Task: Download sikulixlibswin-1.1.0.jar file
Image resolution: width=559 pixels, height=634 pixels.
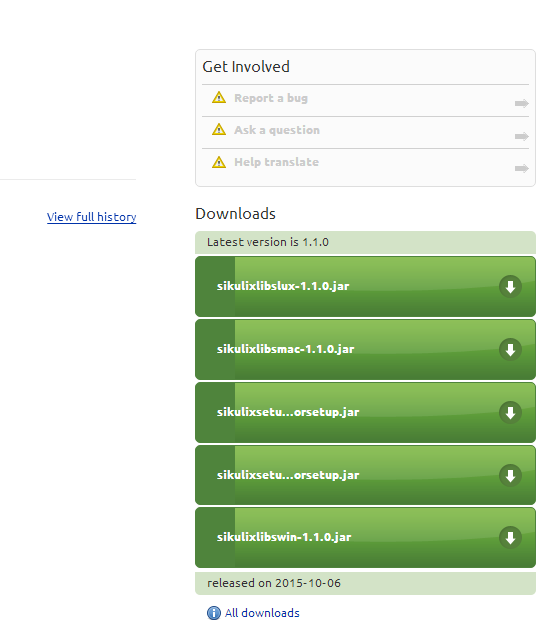Action: coord(365,538)
